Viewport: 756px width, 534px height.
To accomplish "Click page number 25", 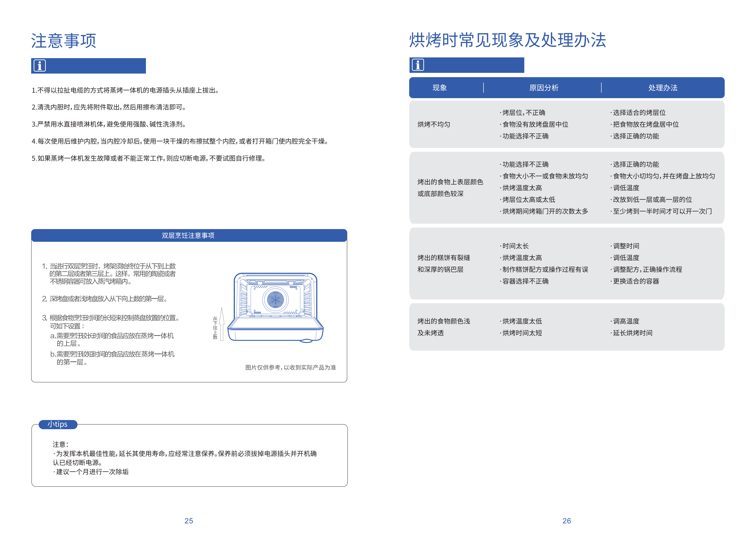I will click(189, 520).
